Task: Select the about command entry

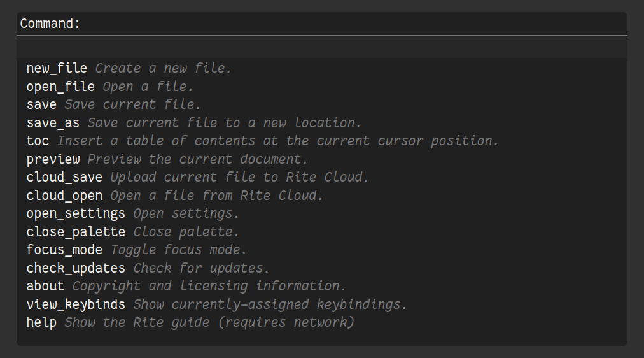Action: (x=45, y=286)
